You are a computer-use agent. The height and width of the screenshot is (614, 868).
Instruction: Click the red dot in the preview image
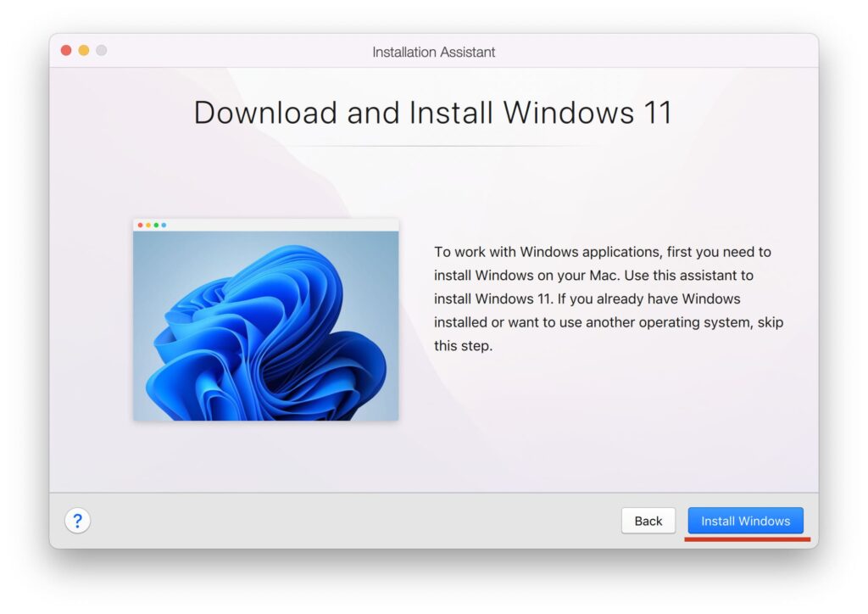point(140,226)
